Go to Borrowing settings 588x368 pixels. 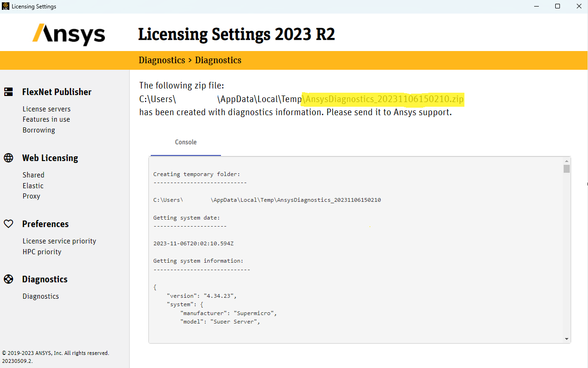[x=39, y=130]
